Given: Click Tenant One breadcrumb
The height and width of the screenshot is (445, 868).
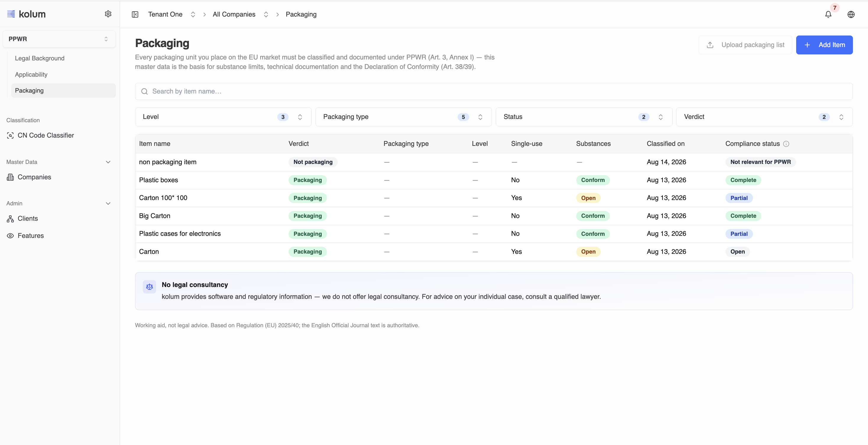Looking at the screenshot, I should coord(165,14).
